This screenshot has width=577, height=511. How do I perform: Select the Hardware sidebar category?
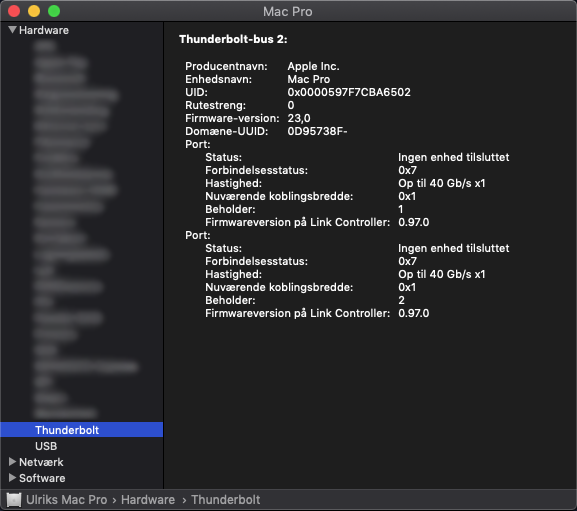[44, 30]
